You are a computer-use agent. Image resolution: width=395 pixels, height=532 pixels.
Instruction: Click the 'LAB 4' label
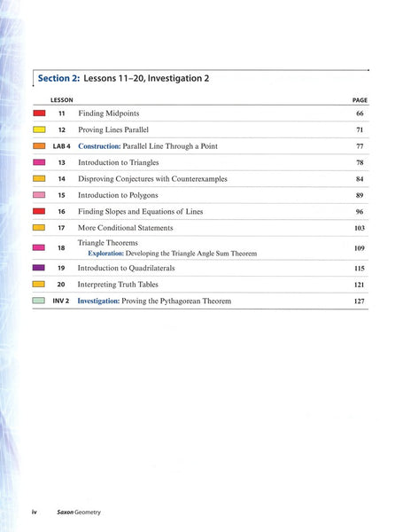point(62,146)
